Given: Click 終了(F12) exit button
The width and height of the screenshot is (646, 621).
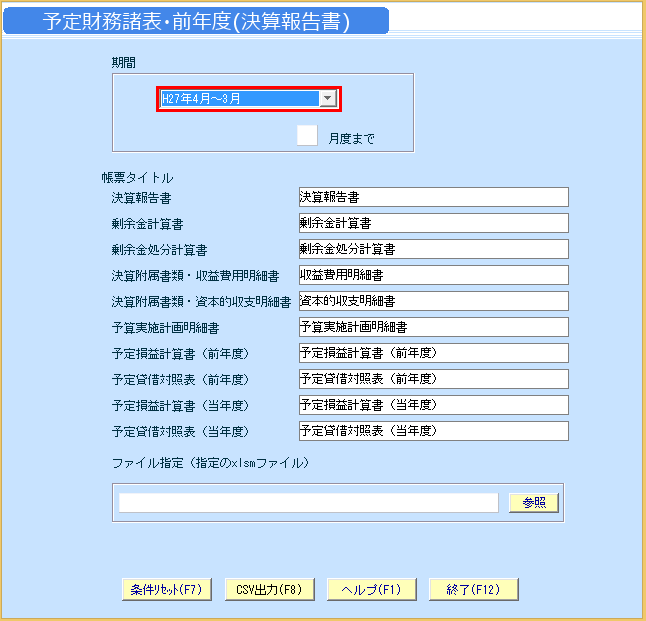Looking at the screenshot, I should (x=473, y=589).
